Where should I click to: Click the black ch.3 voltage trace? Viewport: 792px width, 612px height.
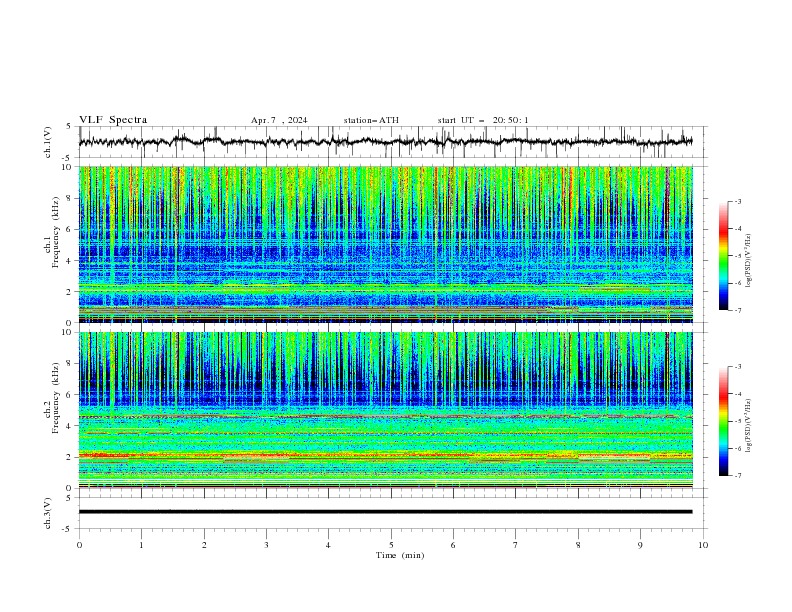pyautogui.click(x=385, y=512)
